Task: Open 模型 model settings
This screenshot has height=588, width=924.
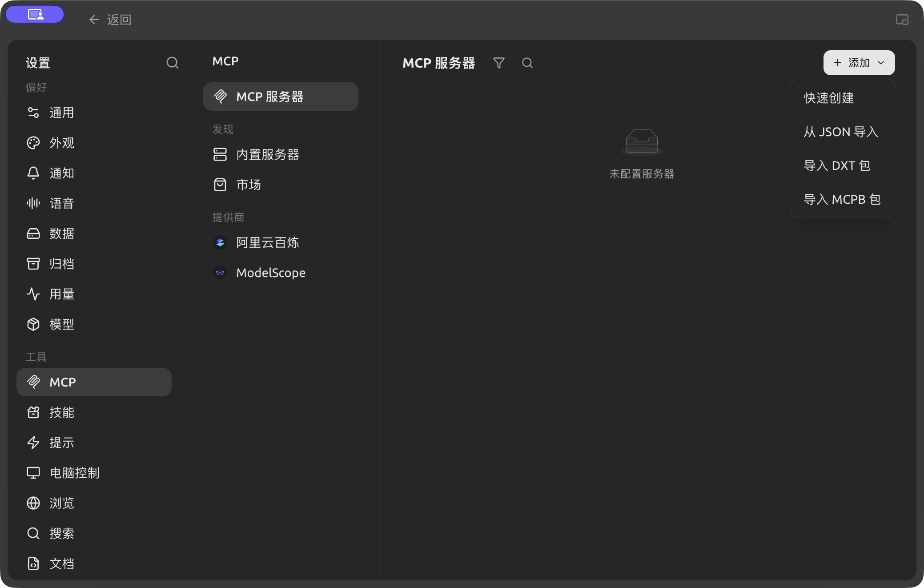Action: pyautogui.click(x=94, y=324)
